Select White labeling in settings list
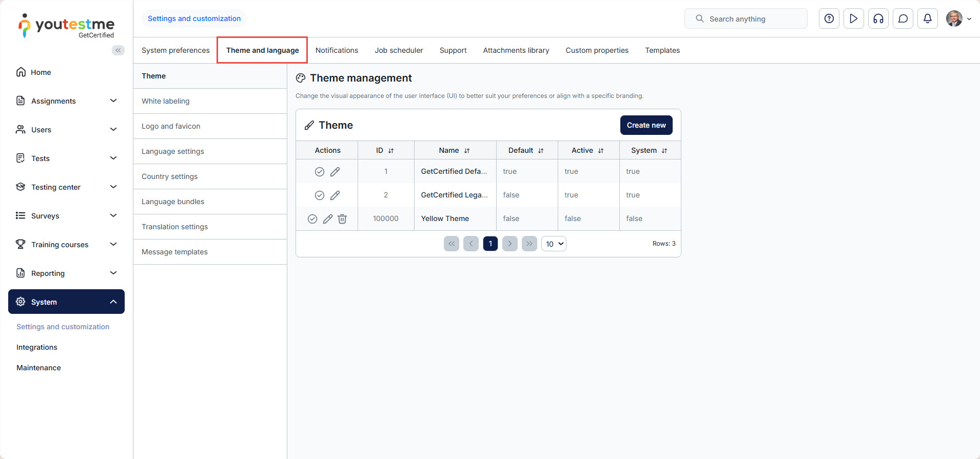The width and height of the screenshot is (980, 459). 166,101
